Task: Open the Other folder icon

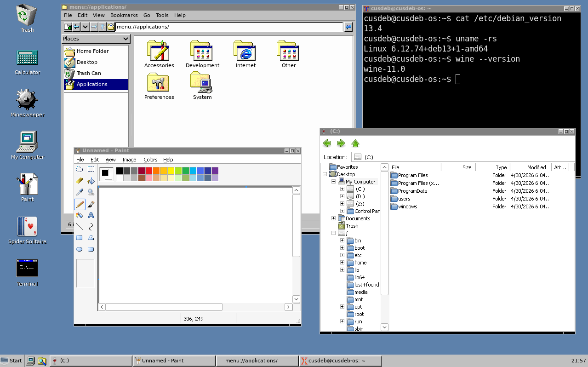Action: [289, 50]
